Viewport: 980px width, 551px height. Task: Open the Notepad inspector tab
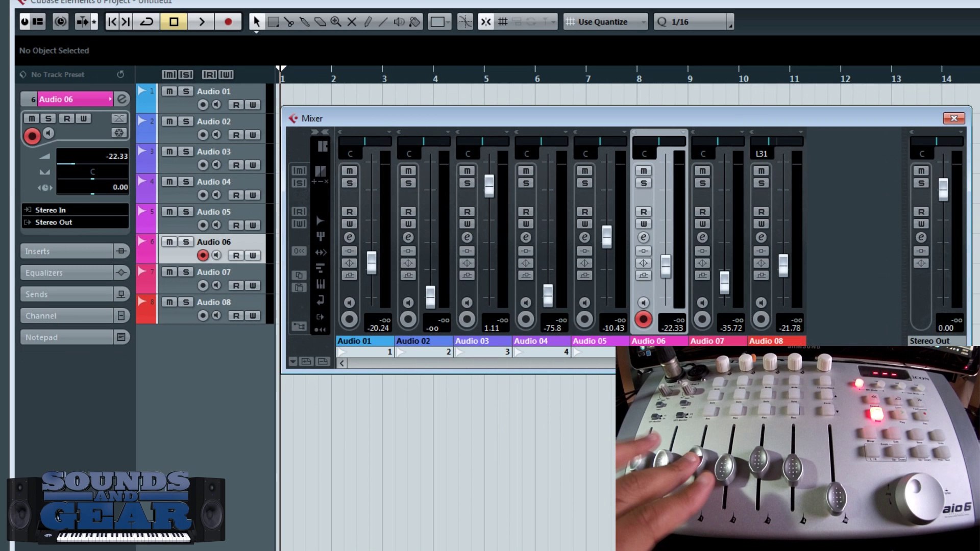point(66,337)
